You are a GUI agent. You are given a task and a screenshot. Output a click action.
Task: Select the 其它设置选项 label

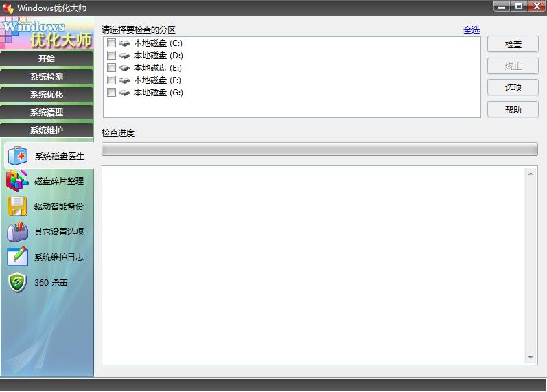59,232
